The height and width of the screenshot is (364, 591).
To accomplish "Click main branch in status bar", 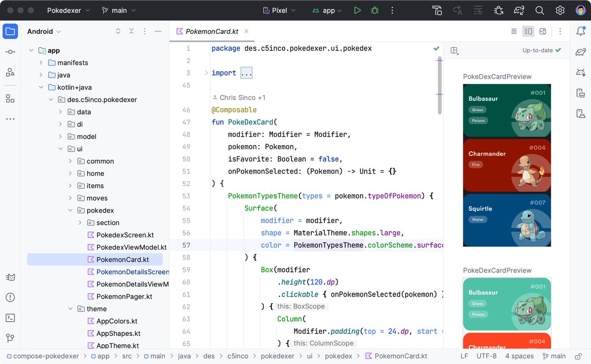I will [x=554, y=356].
